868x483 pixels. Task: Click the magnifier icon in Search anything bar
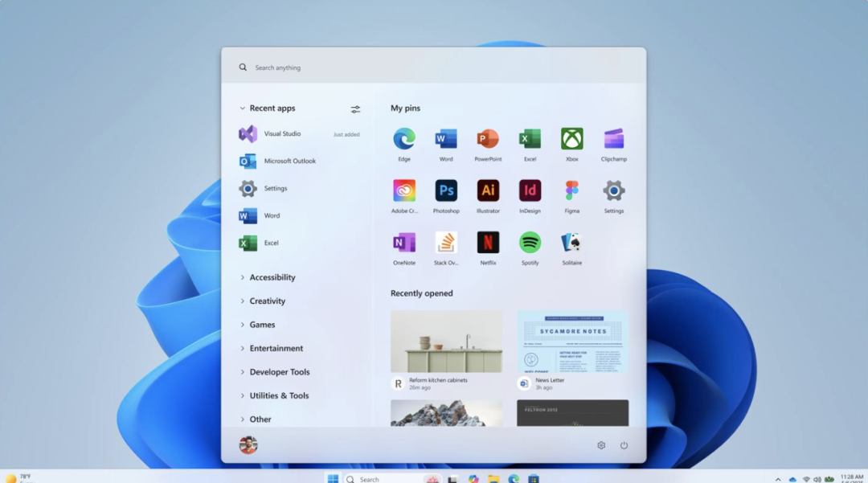pyautogui.click(x=243, y=68)
